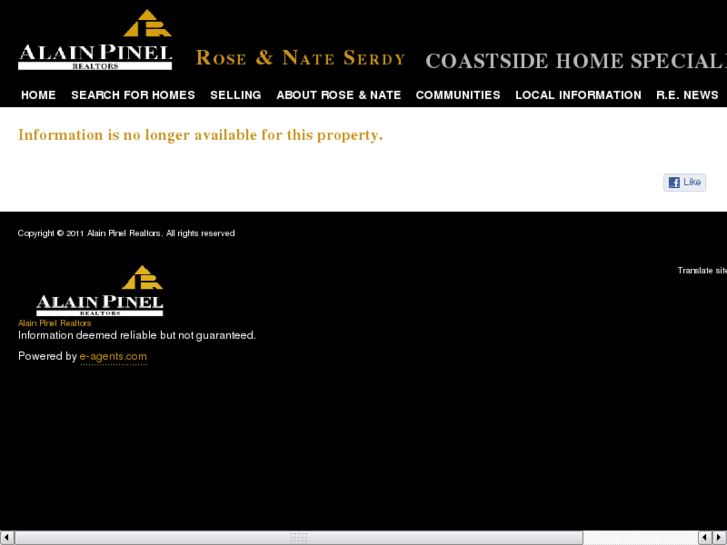Open SEARCH FOR HOMES menu
727x545 pixels.
coord(133,95)
